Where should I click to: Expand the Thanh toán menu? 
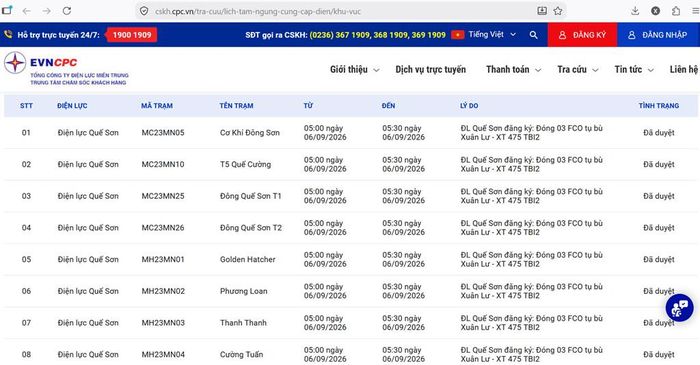(513, 70)
